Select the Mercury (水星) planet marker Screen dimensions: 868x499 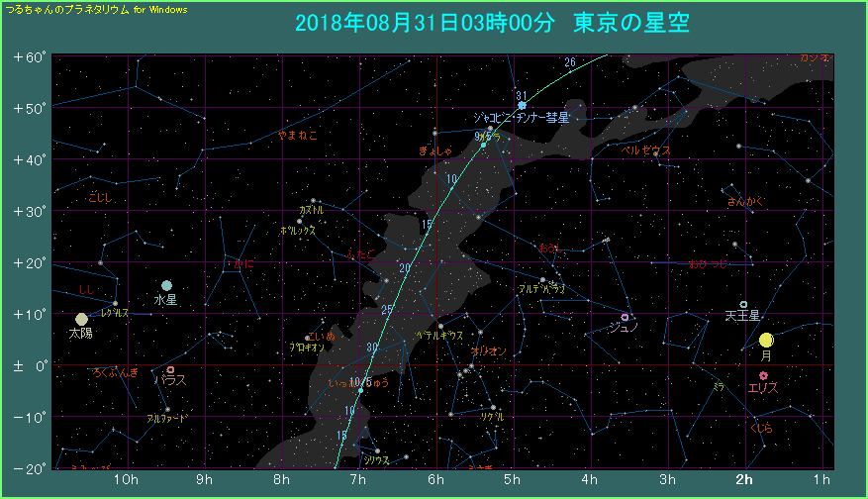pyautogui.click(x=166, y=285)
